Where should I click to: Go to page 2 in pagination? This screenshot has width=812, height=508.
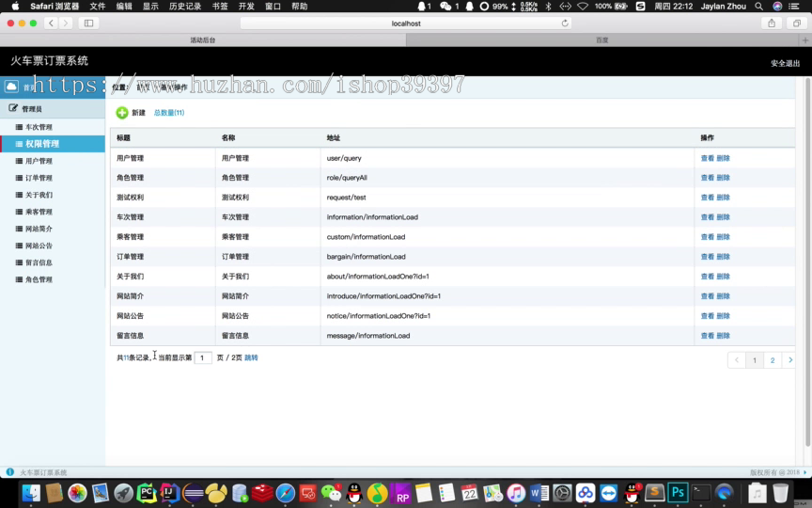pyautogui.click(x=773, y=360)
